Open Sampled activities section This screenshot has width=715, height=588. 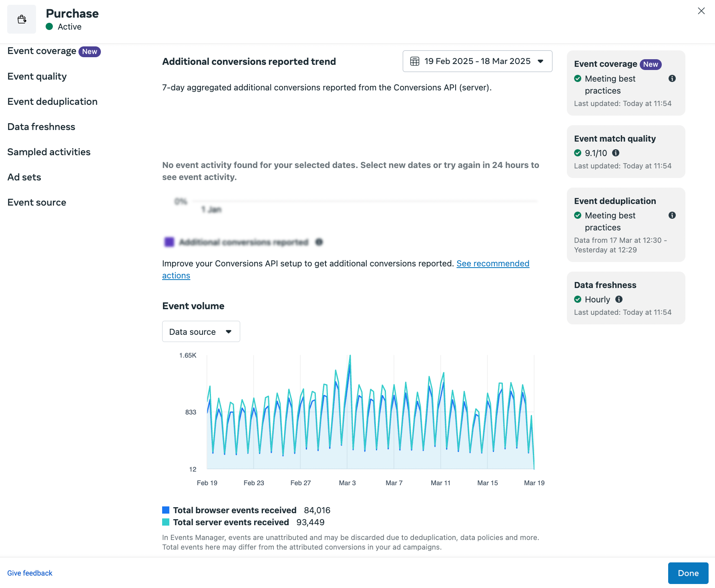click(x=49, y=152)
